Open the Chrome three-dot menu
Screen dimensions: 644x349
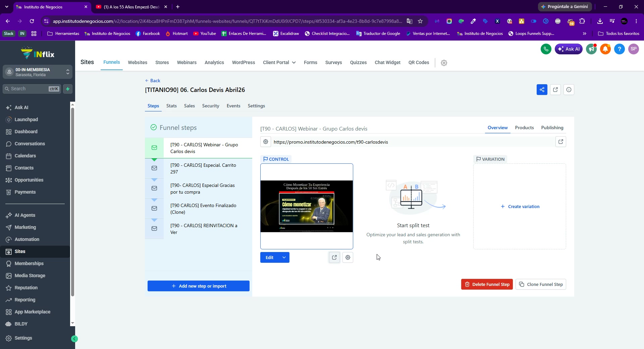coord(636,21)
